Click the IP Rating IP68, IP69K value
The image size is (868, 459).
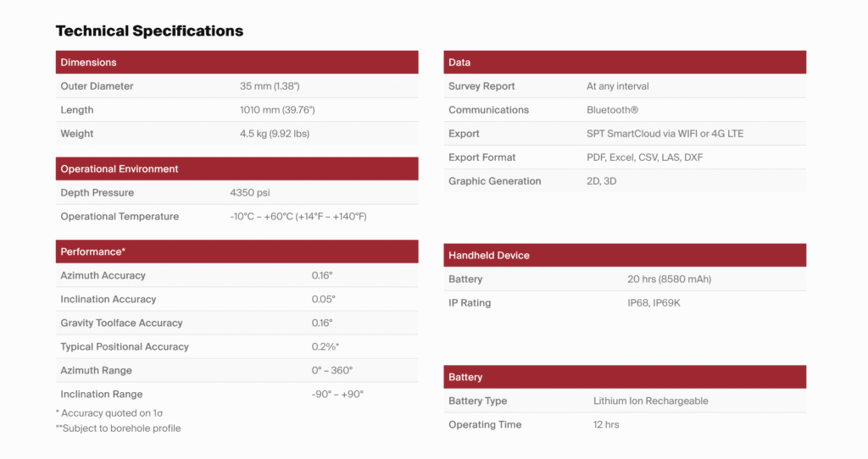coord(654,303)
